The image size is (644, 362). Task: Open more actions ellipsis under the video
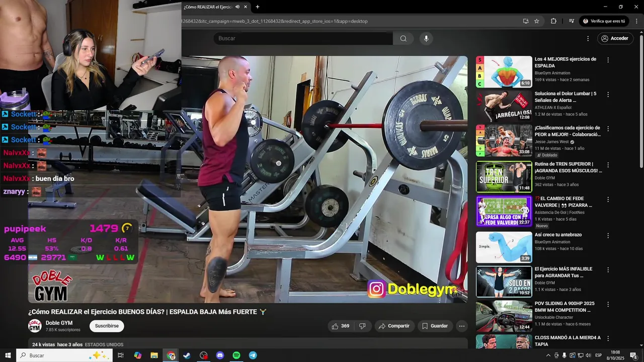pyautogui.click(x=461, y=326)
